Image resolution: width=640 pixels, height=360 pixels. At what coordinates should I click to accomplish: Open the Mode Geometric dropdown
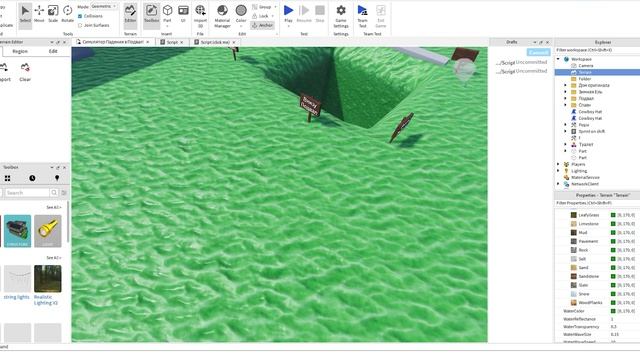(104, 7)
